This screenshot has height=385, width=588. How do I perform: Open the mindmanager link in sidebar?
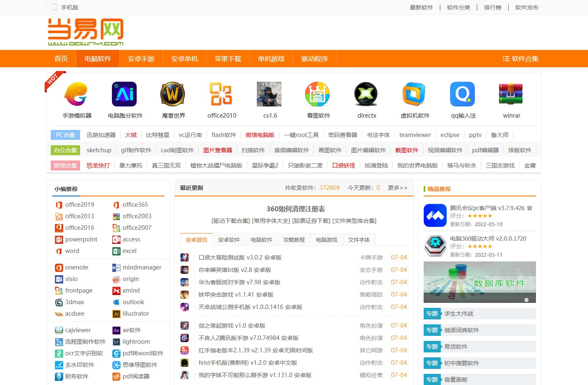click(142, 267)
